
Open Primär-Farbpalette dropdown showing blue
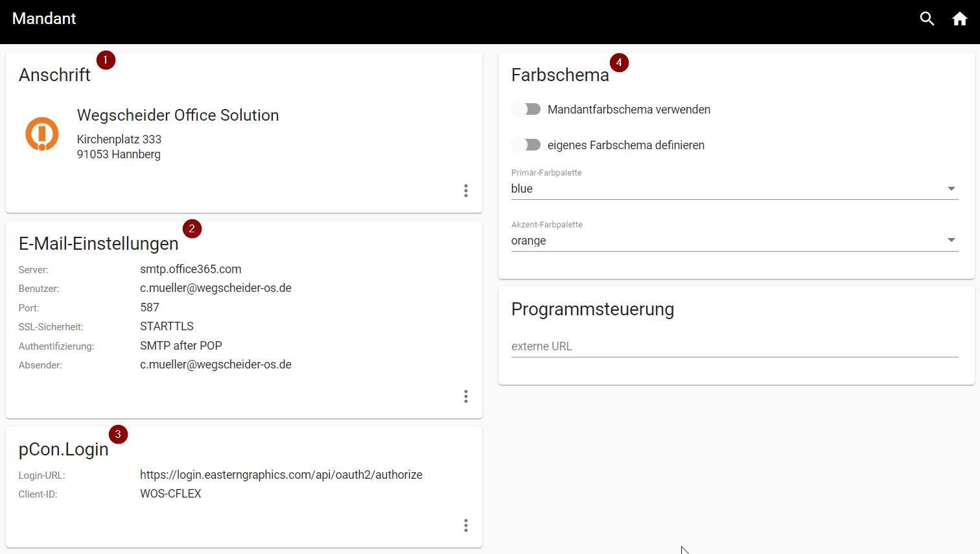(x=734, y=189)
